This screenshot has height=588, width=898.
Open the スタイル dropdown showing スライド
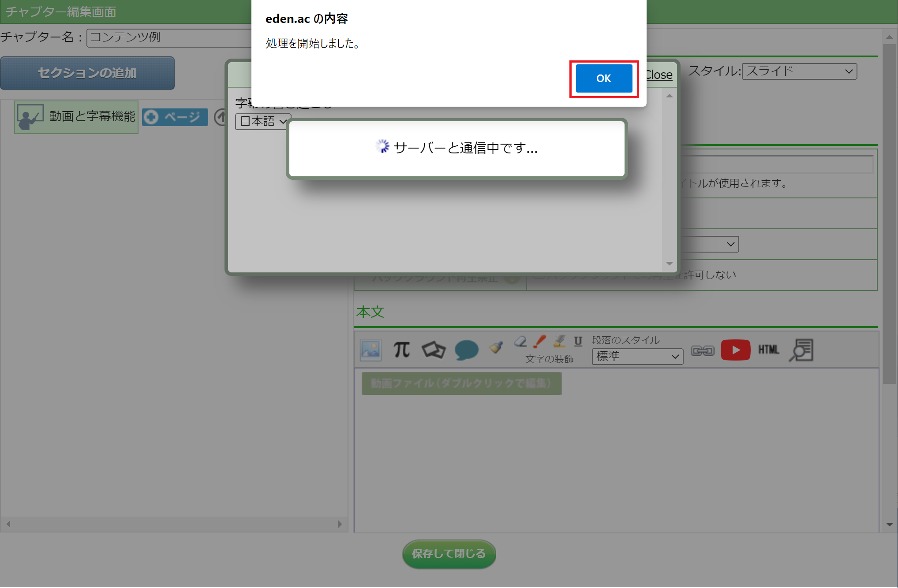799,71
